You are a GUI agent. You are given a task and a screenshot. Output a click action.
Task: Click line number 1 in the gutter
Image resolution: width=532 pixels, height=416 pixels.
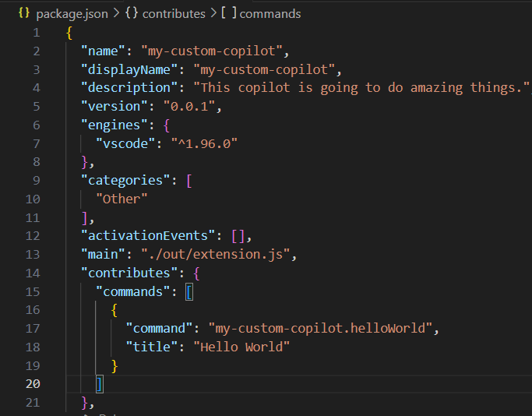pyautogui.click(x=35, y=33)
